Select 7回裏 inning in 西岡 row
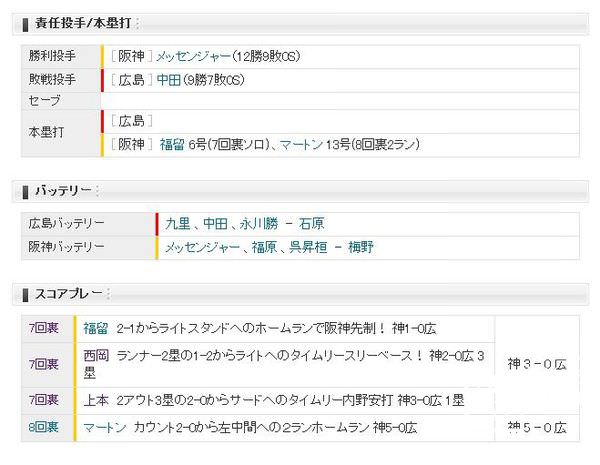The width and height of the screenshot is (600, 465). coord(44,364)
